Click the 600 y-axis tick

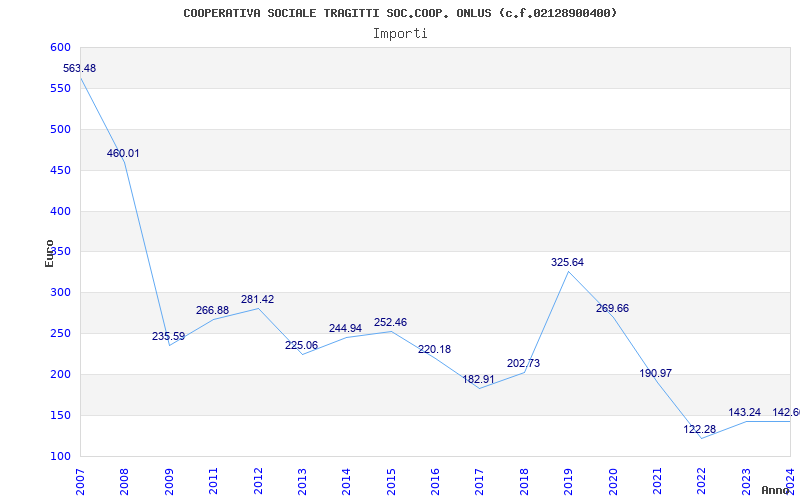click(x=60, y=47)
